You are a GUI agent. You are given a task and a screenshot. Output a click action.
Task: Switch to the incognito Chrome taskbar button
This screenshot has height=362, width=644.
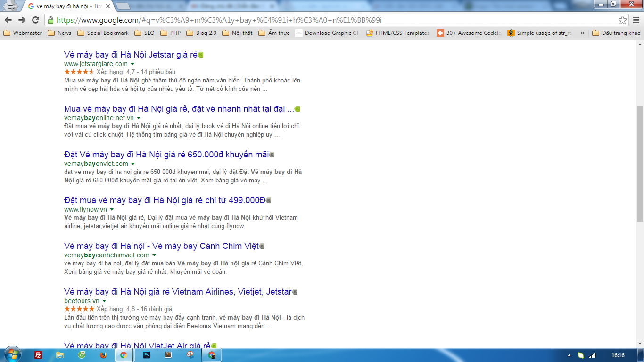coord(212,355)
